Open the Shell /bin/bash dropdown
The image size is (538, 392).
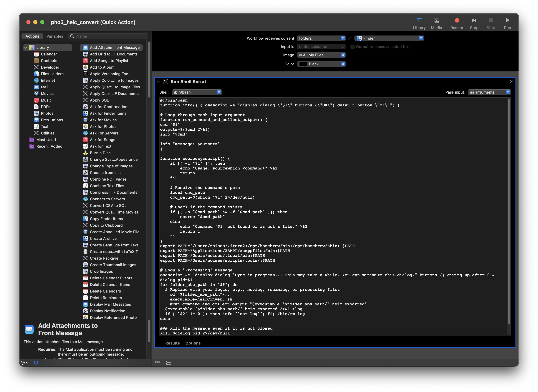[197, 92]
